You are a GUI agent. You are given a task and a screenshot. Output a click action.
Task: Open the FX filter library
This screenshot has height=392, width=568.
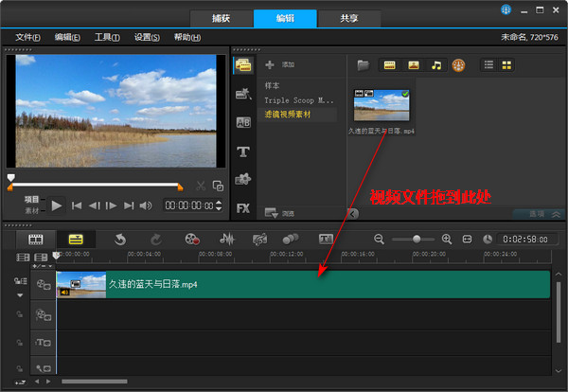(242, 207)
